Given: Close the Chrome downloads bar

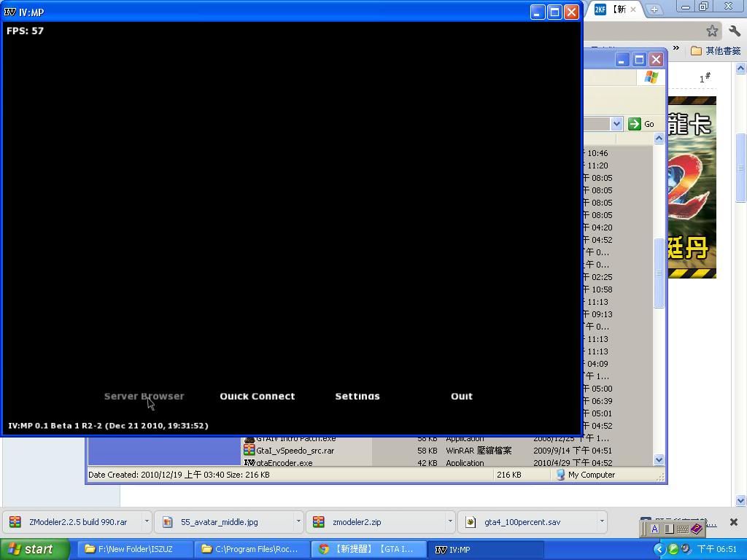Looking at the screenshot, I should (x=733, y=522).
